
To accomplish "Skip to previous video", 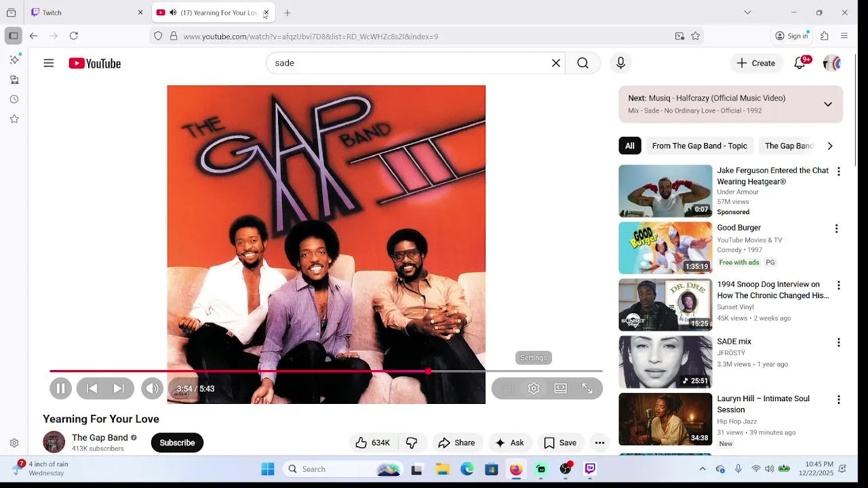I will click(92, 388).
